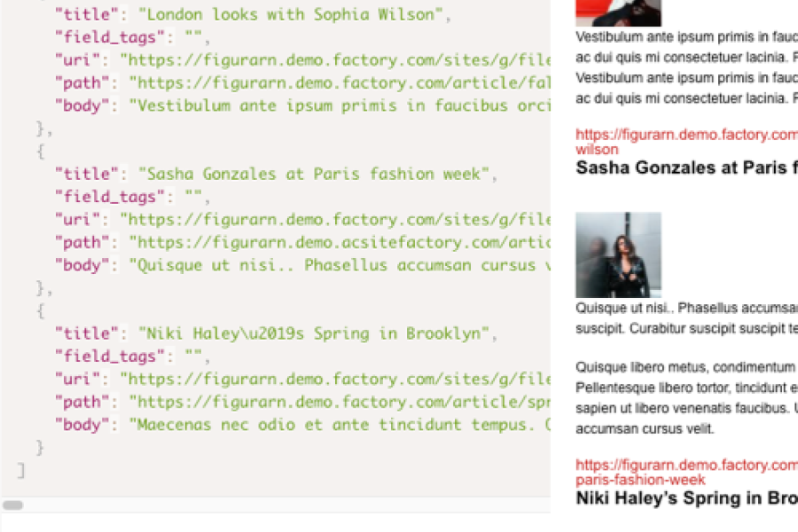Click the "Maecenas nec odio" JSON body value

click(x=340, y=425)
